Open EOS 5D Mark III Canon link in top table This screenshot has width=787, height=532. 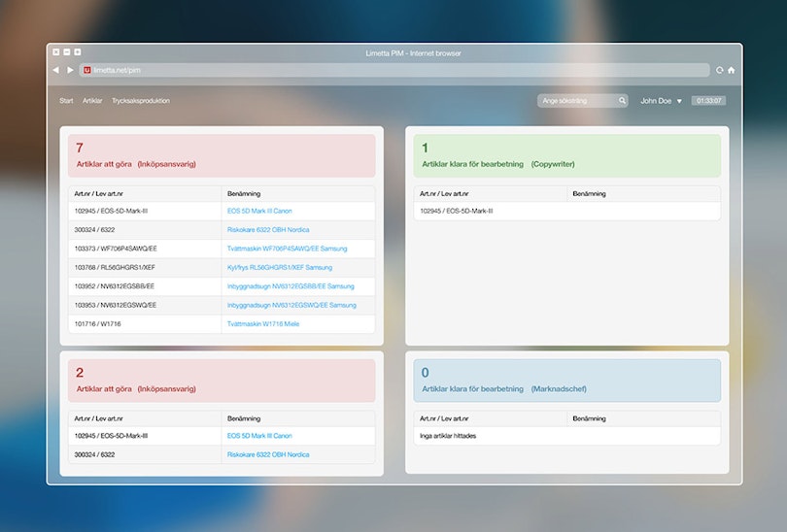(x=259, y=211)
